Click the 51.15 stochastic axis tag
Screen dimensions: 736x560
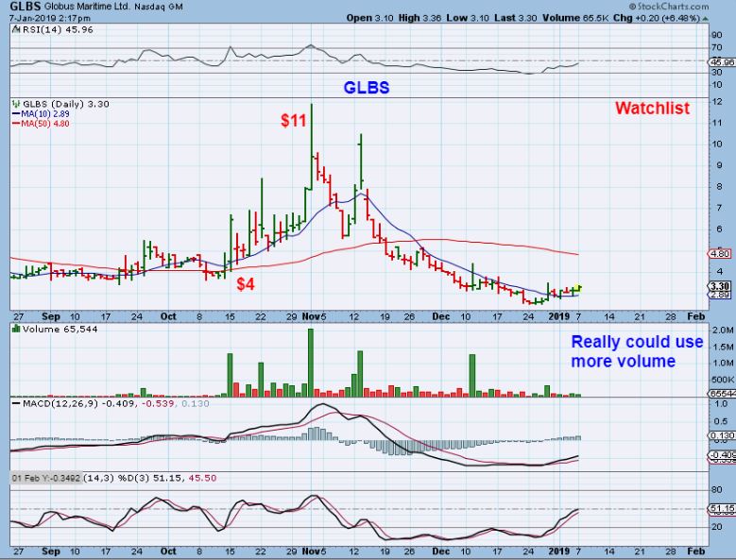723,508
